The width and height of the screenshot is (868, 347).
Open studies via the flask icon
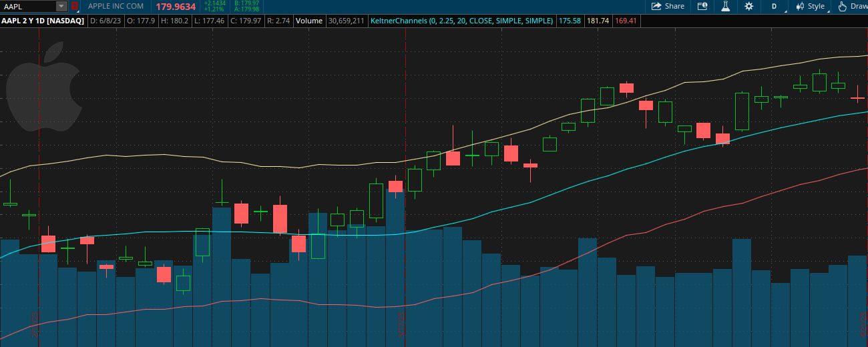pos(725,6)
